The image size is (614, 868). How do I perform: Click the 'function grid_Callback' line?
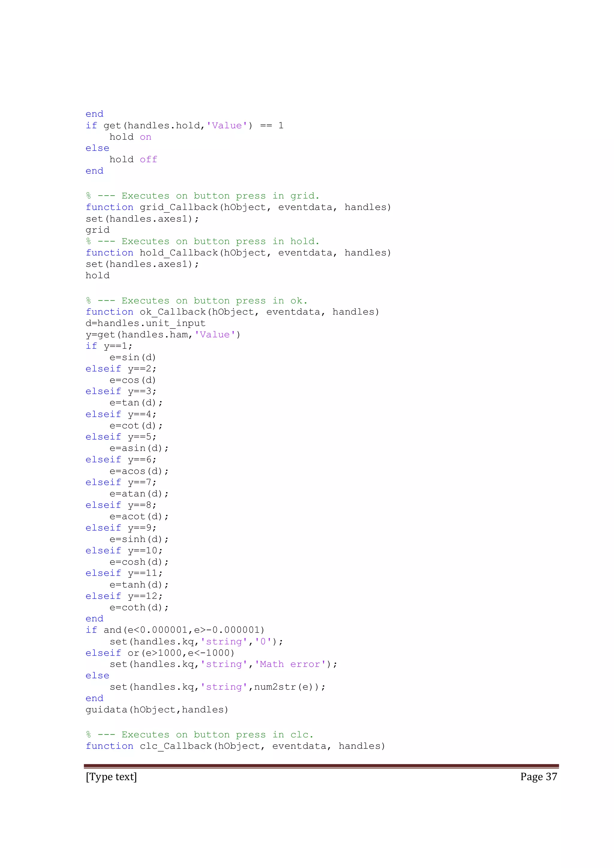[x=238, y=207]
